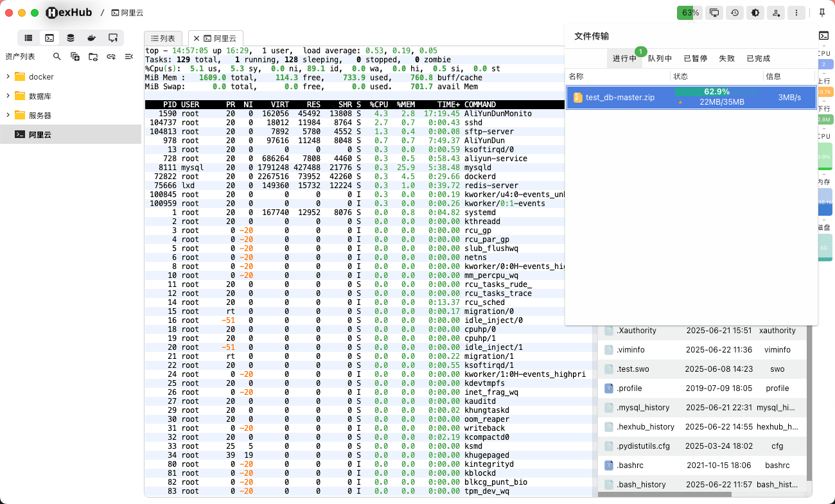
Task: Open the Docker section icon in sidebar
Action: tap(92, 38)
